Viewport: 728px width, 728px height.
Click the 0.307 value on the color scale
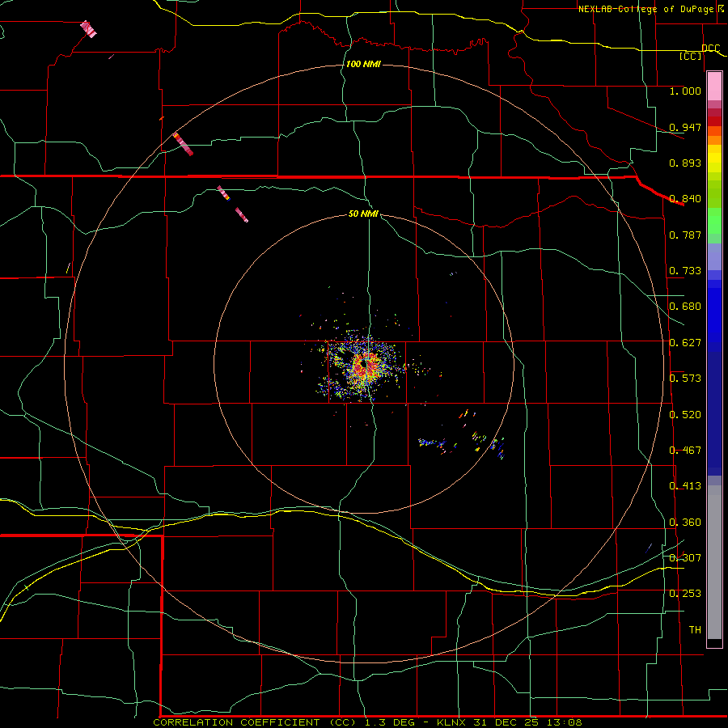(685, 557)
